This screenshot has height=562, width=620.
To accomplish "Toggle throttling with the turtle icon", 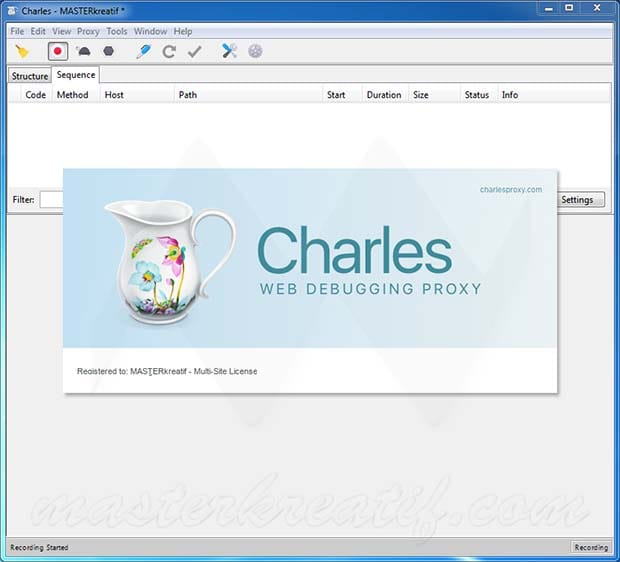I will click(84, 51).
